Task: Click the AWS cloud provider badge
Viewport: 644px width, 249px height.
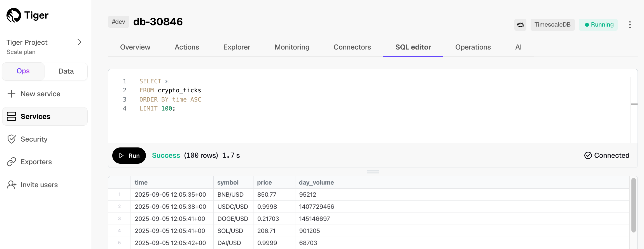Action: [x=520, y=25]
